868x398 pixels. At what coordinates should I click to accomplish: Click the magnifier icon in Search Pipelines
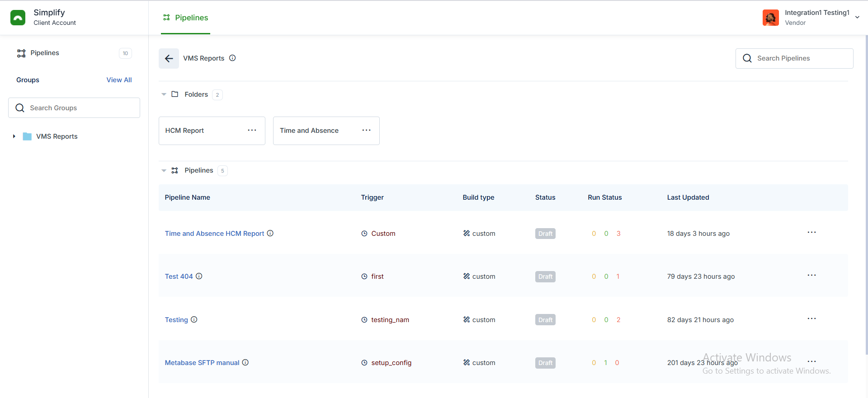click(x=747, y=58)
